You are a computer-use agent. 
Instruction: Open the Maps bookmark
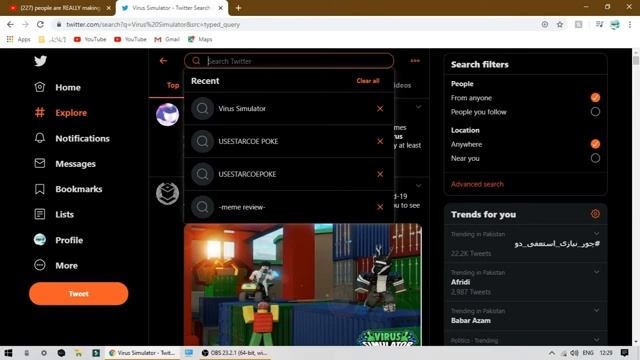200,39
